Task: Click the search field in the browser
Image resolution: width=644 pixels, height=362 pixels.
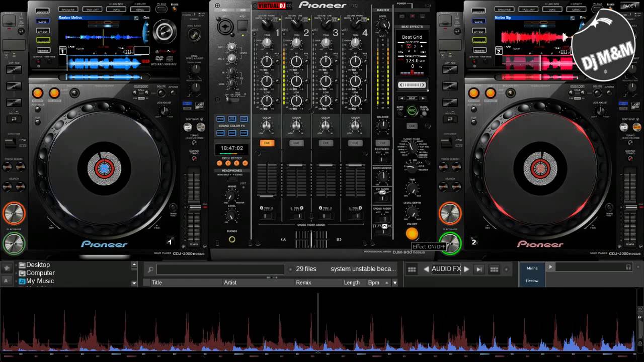Action: pos(220,269)
